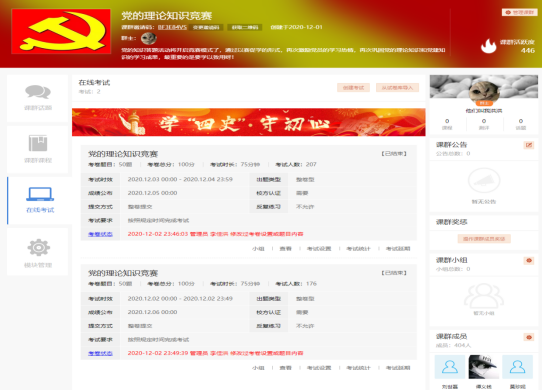
Task: Click the owner avatar next to 群主
Action: [149, 38]
